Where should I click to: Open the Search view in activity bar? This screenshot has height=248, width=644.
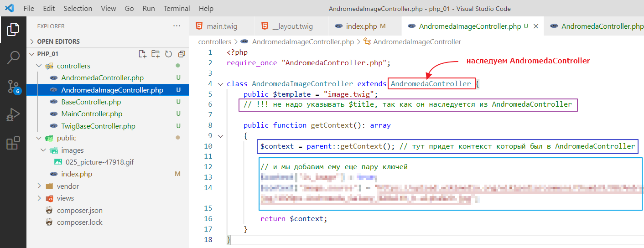(13, 58)
